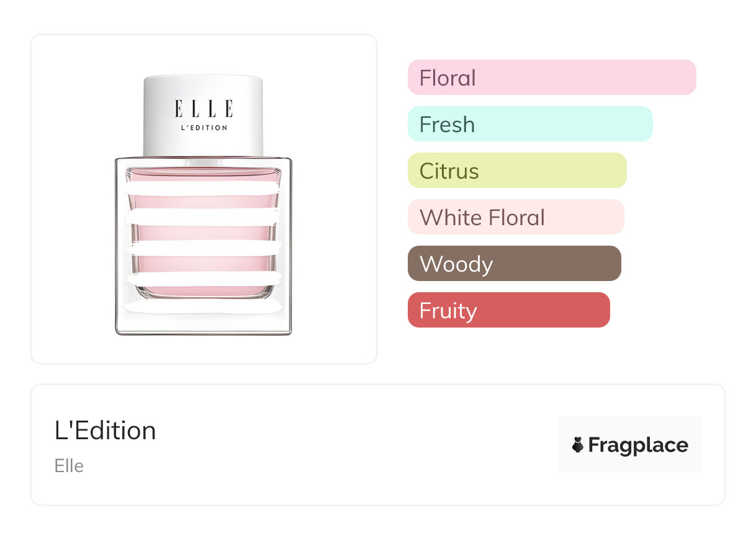The height and width of the screenshot is (536, 756).
Task: Open the Elle brand name link
Action: click(x=69, y=466)
